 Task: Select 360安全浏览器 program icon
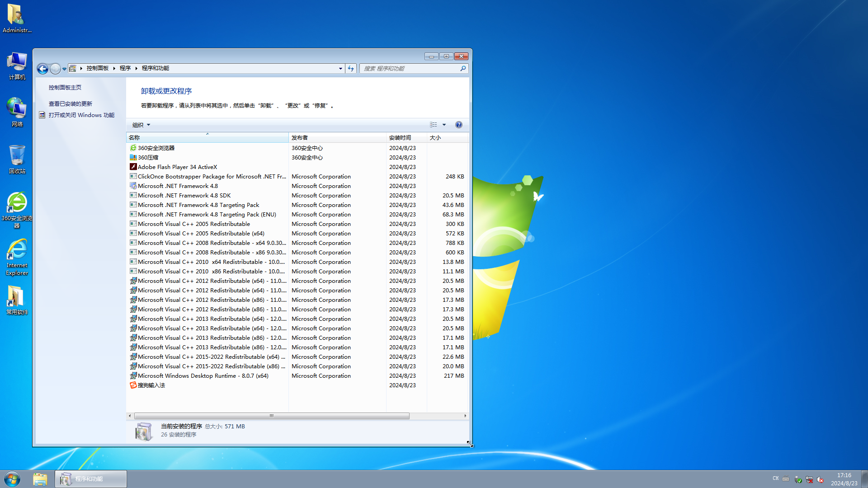tap(133, 148)
